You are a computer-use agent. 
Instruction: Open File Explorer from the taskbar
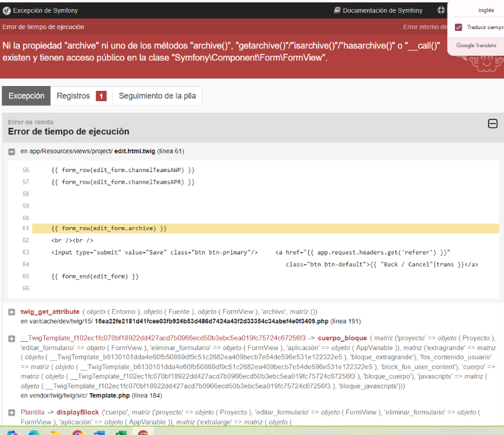click(55, 433)
